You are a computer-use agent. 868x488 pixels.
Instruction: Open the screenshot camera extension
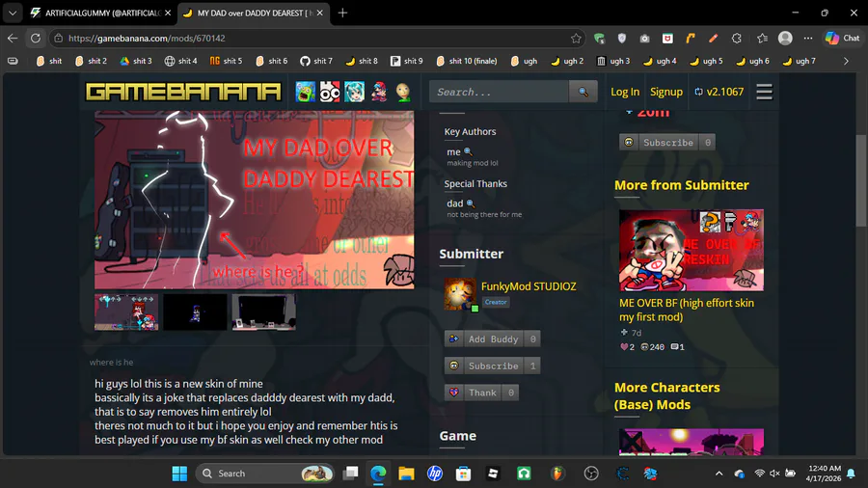coord(644,39)
